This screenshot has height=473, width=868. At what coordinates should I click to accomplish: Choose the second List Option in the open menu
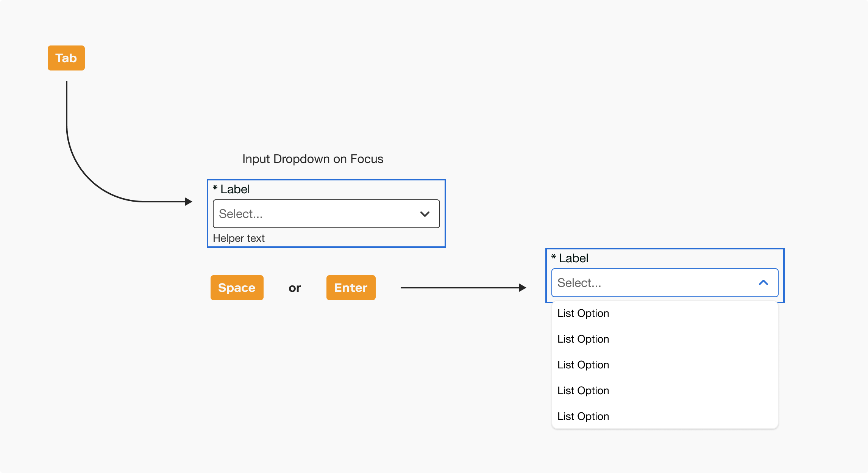click(x=665, y=339)
